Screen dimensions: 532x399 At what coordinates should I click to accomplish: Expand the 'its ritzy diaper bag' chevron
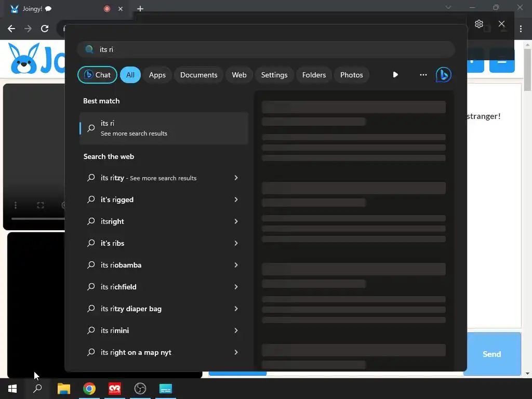click(x=236, y=309)
